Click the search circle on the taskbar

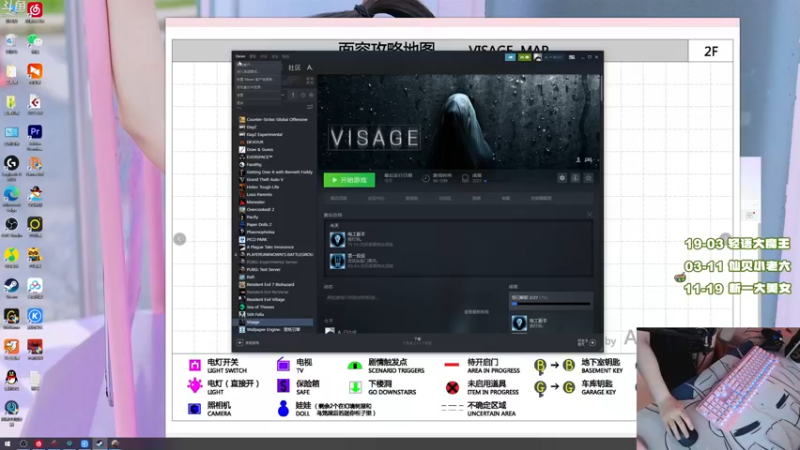click(23, 444)
